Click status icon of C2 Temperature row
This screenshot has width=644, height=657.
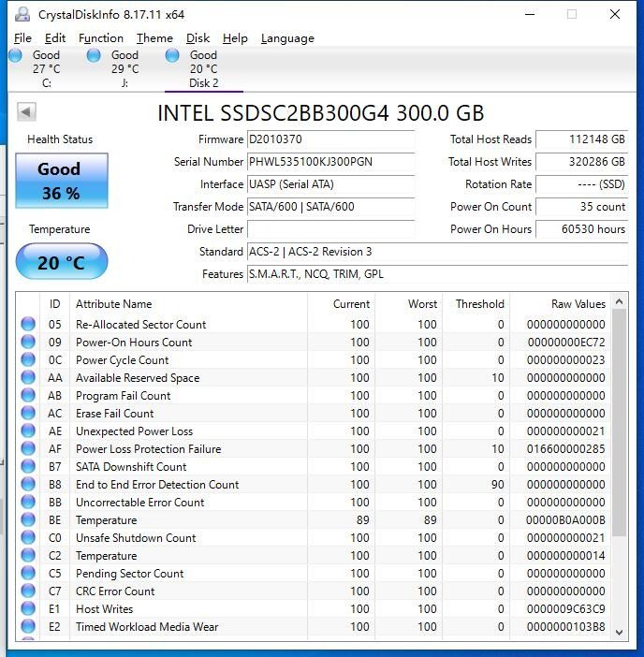[28, 556]
